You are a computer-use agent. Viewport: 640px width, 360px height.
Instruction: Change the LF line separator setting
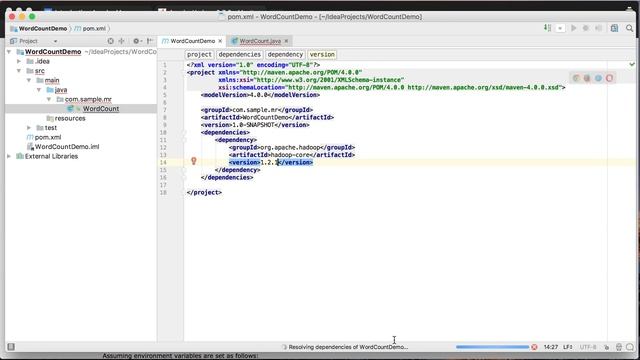(x=567, y=347)
